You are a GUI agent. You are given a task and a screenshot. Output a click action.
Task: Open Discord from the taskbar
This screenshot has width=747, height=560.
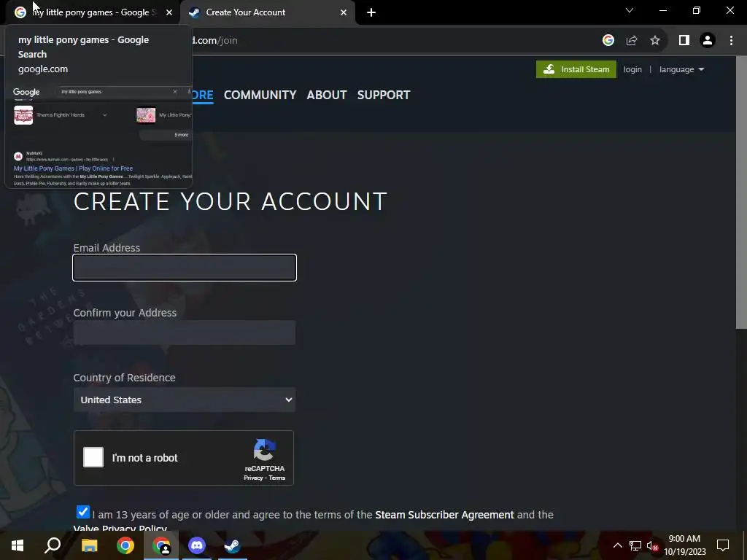197,545
